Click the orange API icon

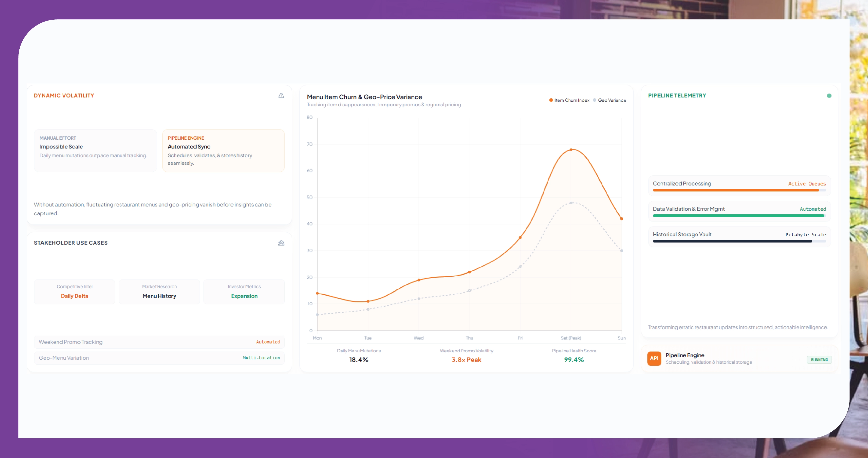tap(654, 358)
